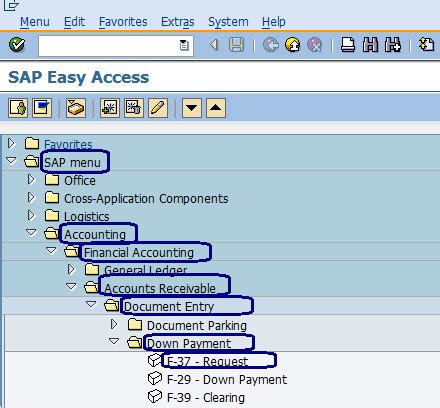440x408 pixels.
Task: Open the Extras menu
Action: [x=178, y=22]
